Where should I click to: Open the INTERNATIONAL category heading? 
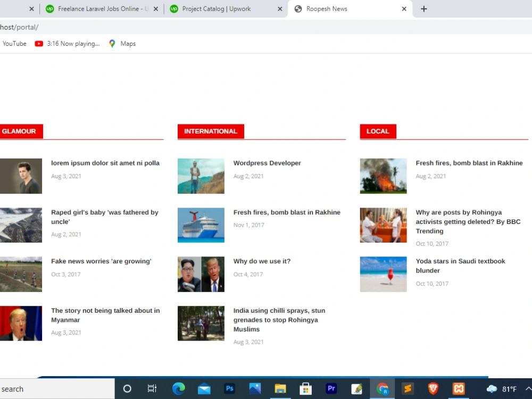click(211, 131)
